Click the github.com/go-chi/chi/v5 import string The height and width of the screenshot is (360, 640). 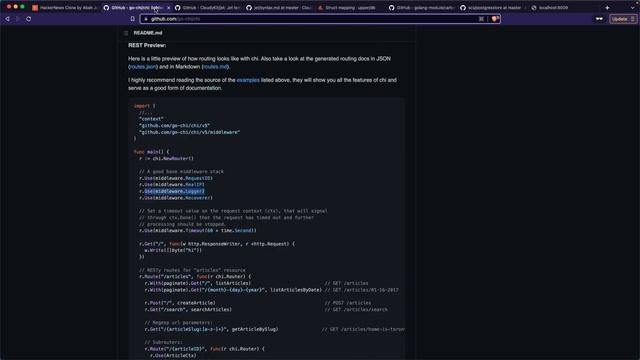[x=174, y=126]
